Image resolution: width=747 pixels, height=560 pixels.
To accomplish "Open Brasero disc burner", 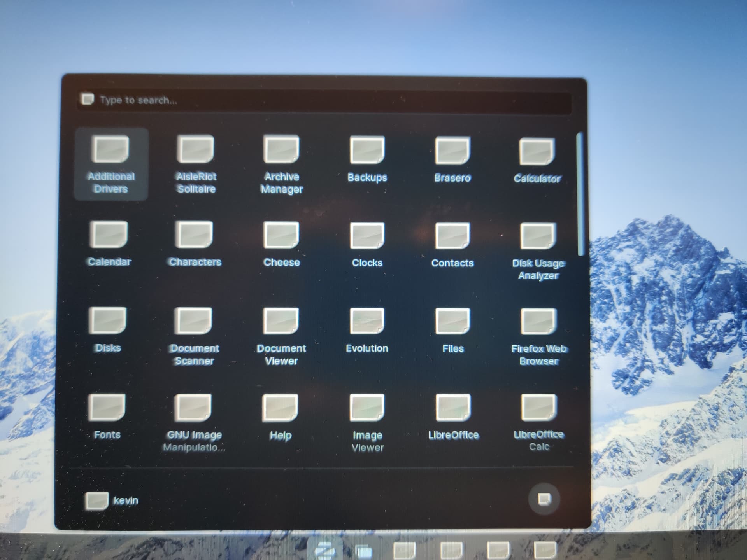I will [452, 159].
